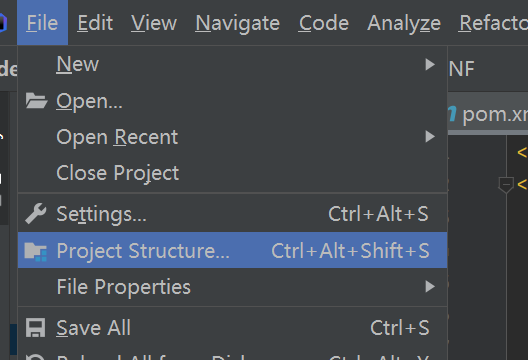Switch to the pom.xml editor tab

pyautogui.click(x=488, y=114)
